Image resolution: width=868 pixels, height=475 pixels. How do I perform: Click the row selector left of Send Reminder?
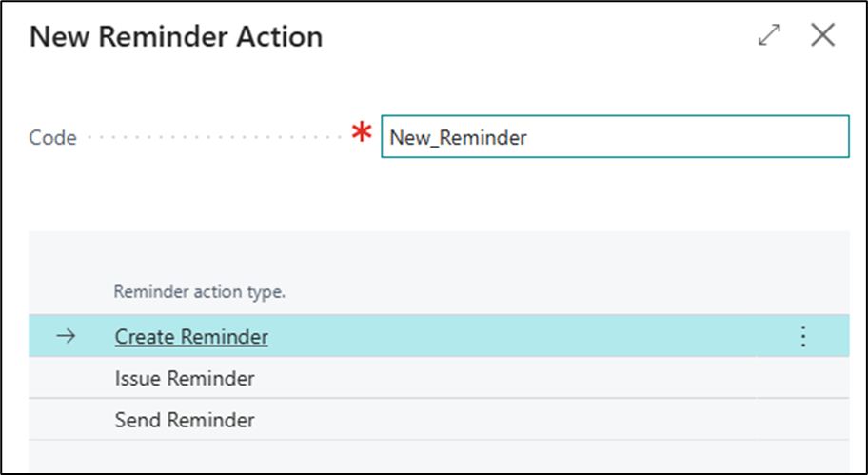pos(66,420)
